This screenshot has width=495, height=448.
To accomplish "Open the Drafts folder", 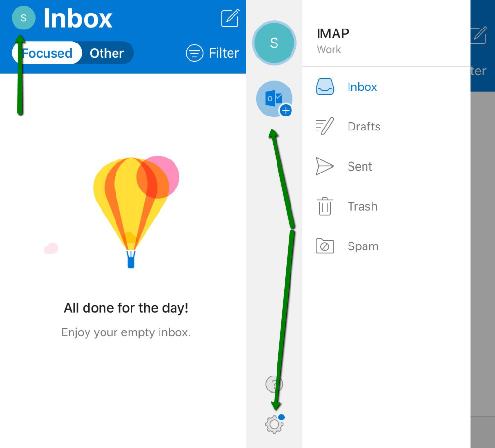I will [364, 127].
